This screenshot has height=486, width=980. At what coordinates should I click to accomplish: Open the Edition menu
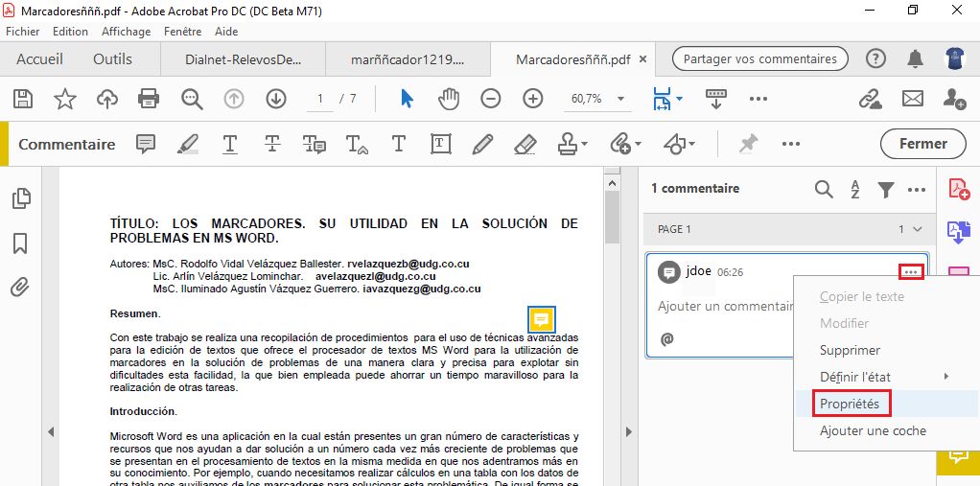70,32
